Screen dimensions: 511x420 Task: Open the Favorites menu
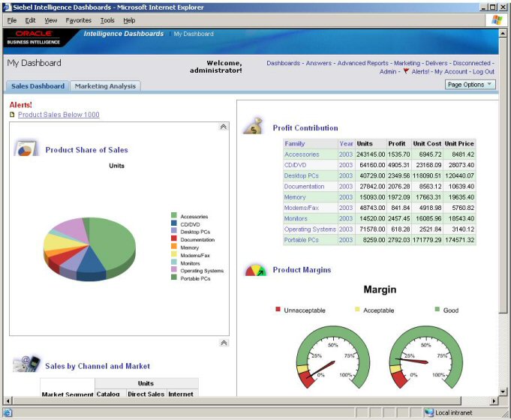point(79,20)
